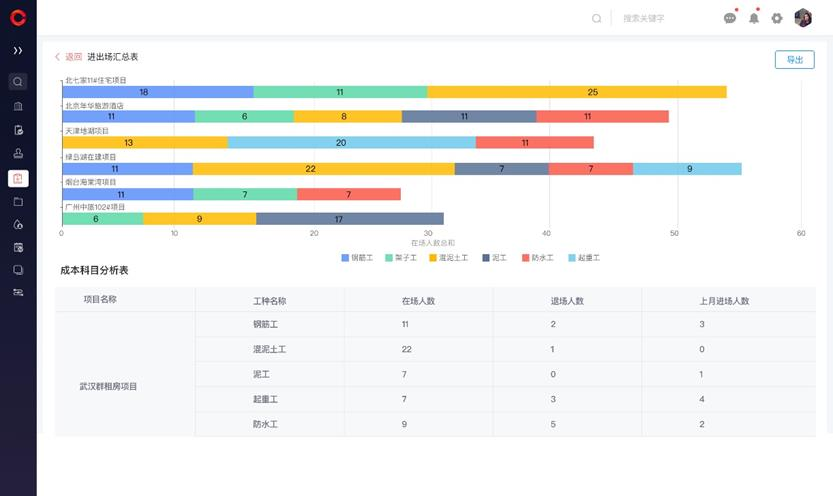Click the 返回 back link
Viewport: 833px width, 496px height.
coord(69,57)
